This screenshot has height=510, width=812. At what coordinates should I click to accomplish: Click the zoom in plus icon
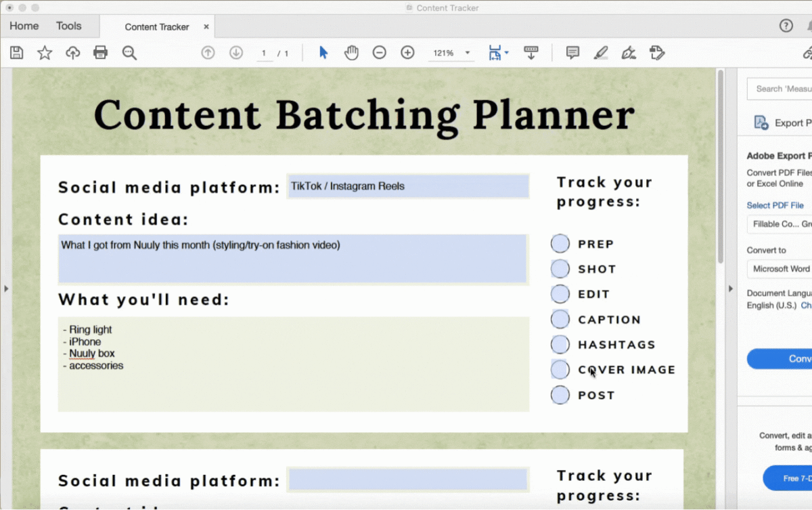coord(407,53)
